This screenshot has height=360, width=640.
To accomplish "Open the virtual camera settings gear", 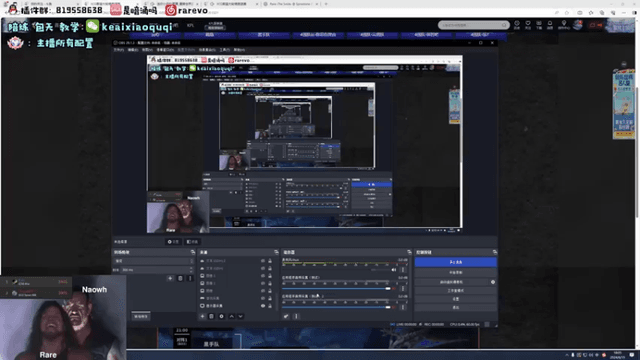I will click(493, 282).
